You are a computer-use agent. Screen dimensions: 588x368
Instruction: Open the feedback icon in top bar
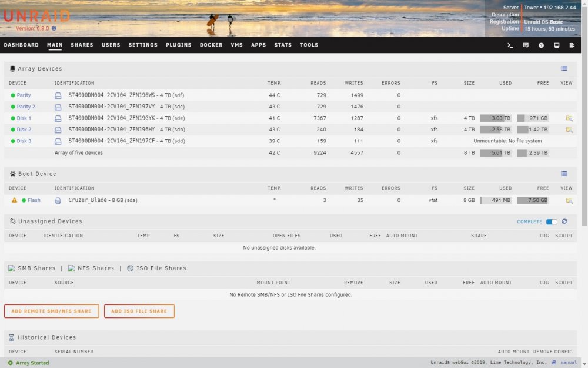click(x=526, y=45)
